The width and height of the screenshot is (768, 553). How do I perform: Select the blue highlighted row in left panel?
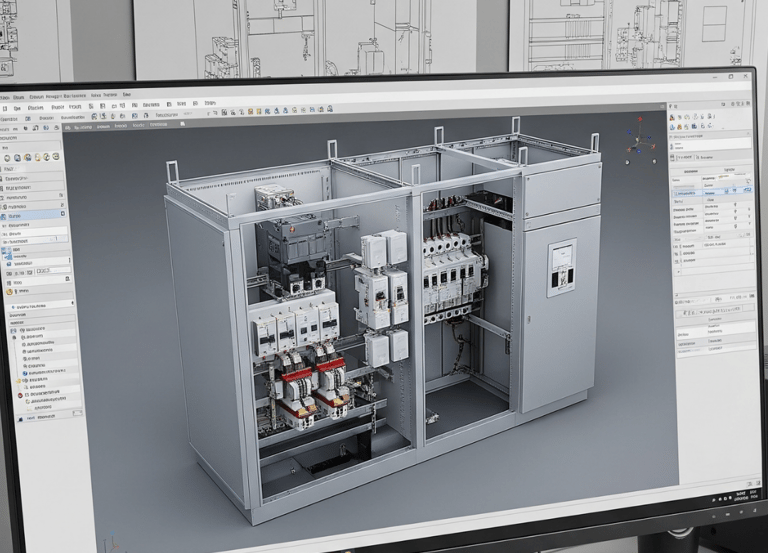click(33, 216)
